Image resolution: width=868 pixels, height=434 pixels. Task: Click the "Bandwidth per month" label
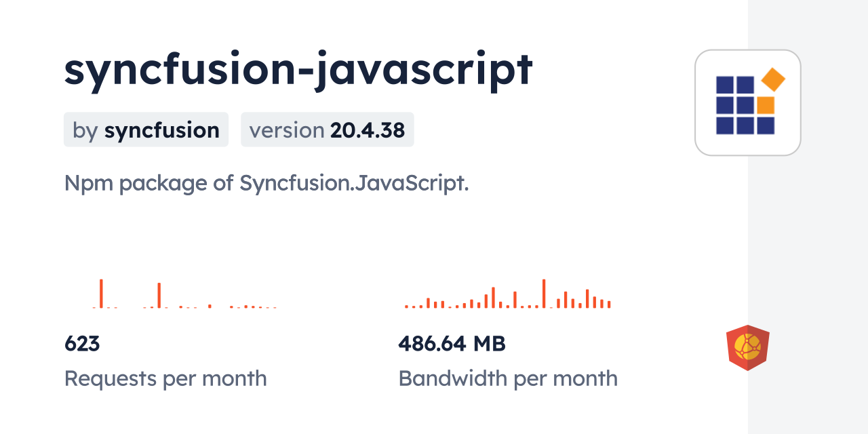click(x=508, y=378)
